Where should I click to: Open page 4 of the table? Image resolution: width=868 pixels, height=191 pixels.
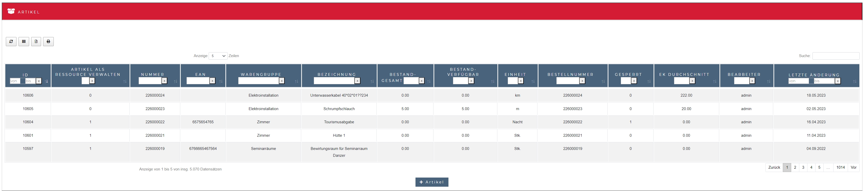tap(811, 167)
